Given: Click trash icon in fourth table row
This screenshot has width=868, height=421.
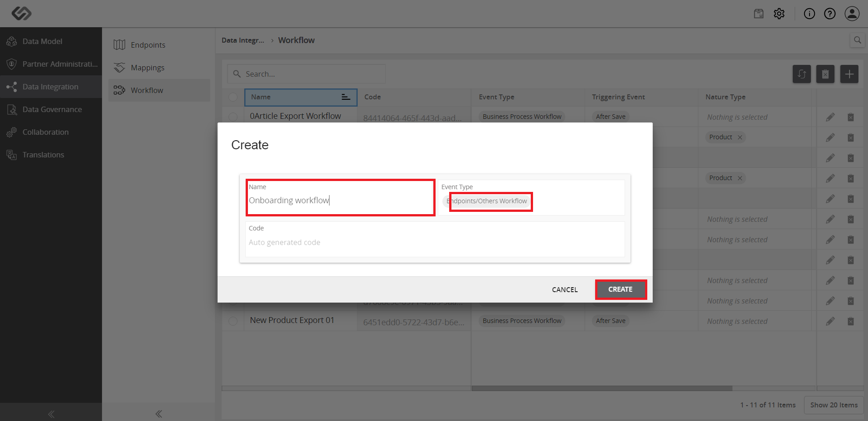Looking at the screenshot, I should pyautogui.click(x=851, y=178).
